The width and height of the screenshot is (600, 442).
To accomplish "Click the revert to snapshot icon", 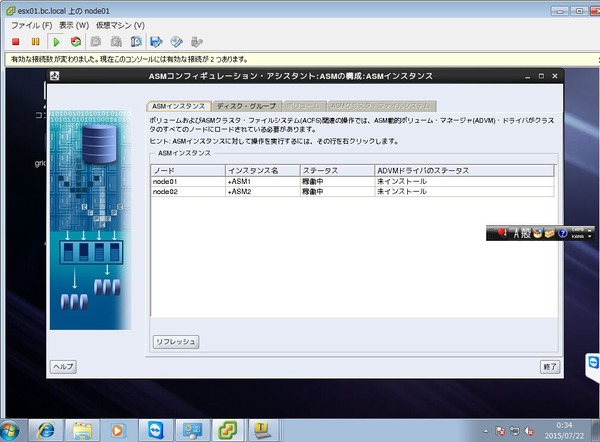I will pyautogui.click(x=116, y=42).
